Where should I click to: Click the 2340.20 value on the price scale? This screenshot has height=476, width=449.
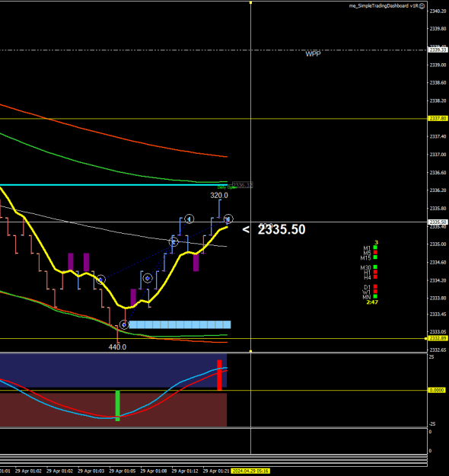(x=438, y=11)
